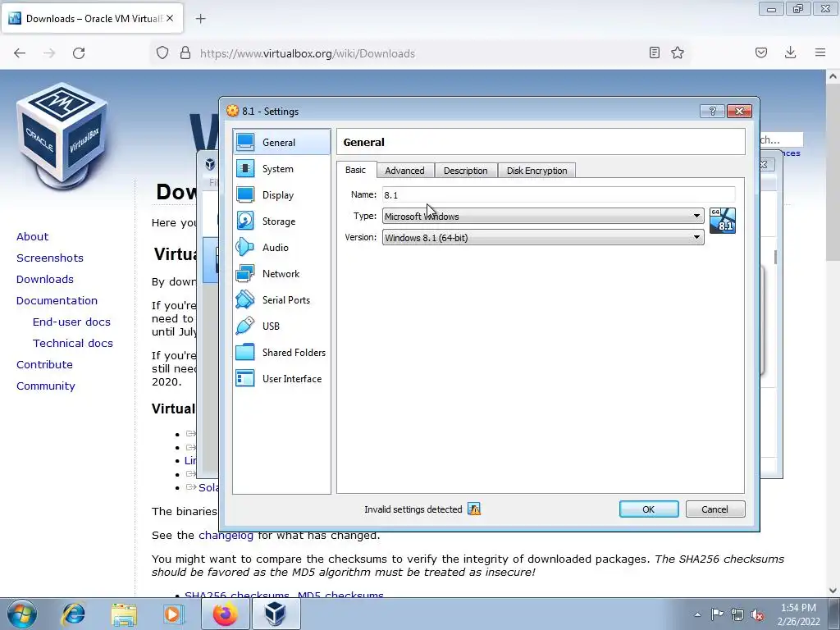Select General settings category icon

[245, 142]
